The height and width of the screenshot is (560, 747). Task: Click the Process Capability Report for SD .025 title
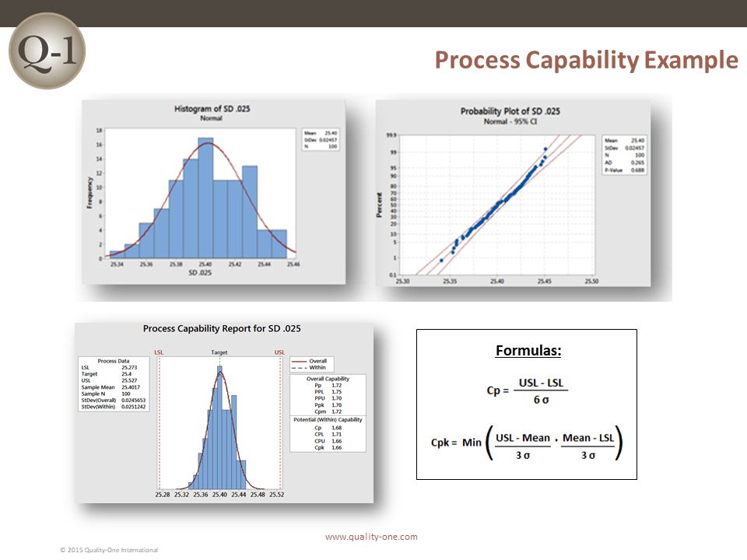(x=222, y=328)
